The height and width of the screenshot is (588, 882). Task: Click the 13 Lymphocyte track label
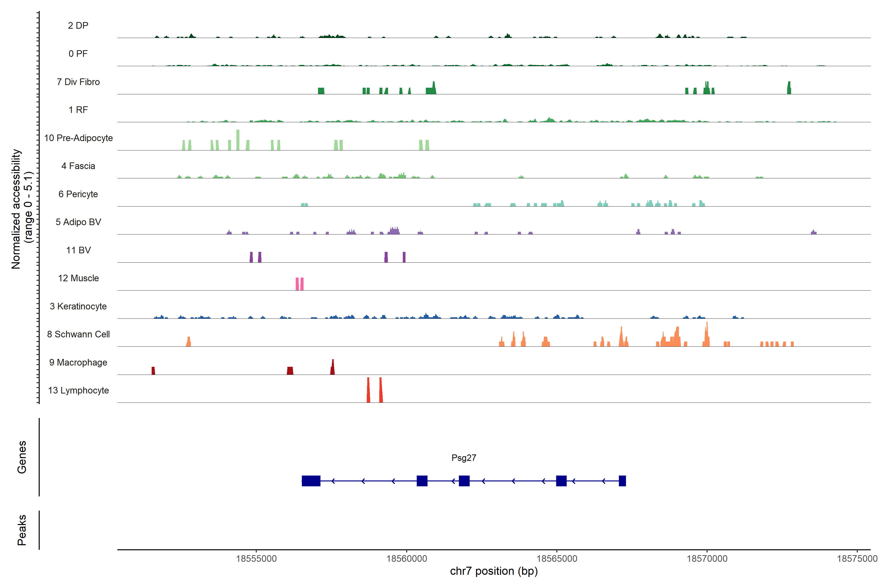click(x=78, y=390)
